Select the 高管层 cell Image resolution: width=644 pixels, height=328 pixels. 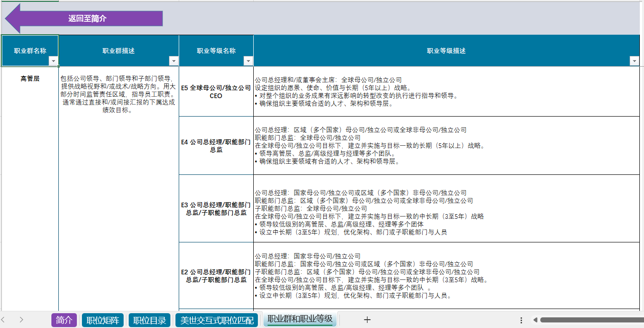tap(30, 79)
